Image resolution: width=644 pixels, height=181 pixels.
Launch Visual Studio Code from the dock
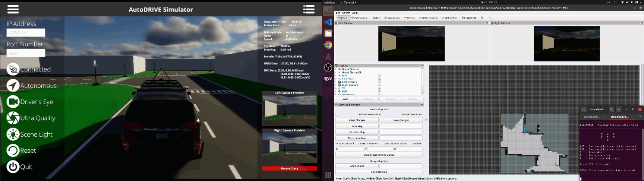(328, 22)
